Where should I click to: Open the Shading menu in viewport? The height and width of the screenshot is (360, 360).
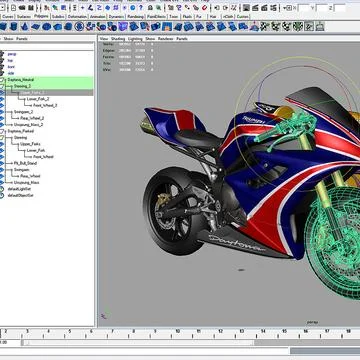click(x=118, y=39)
